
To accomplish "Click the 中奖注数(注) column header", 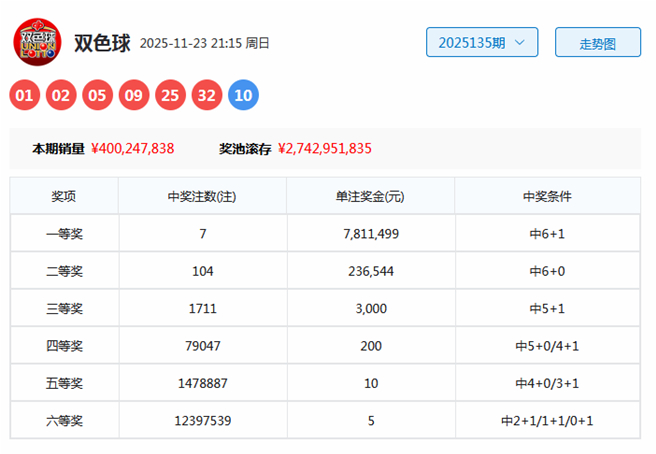I will click(x=202, y=196).
